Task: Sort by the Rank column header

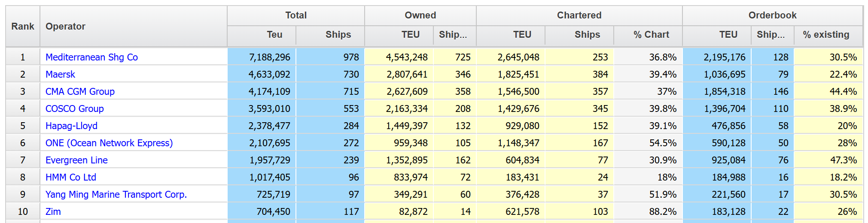Action: 23,26
